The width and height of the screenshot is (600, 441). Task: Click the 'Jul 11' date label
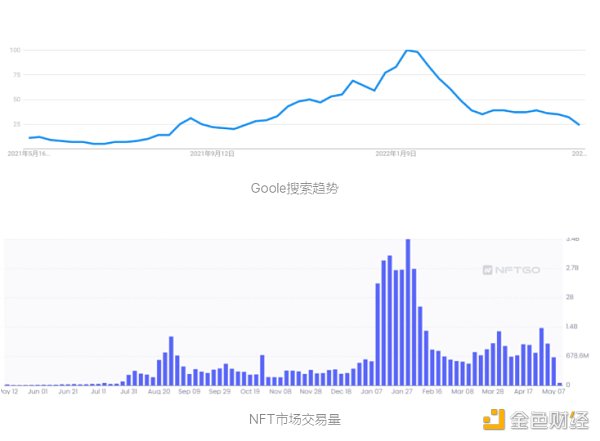[x=98, y=391]
